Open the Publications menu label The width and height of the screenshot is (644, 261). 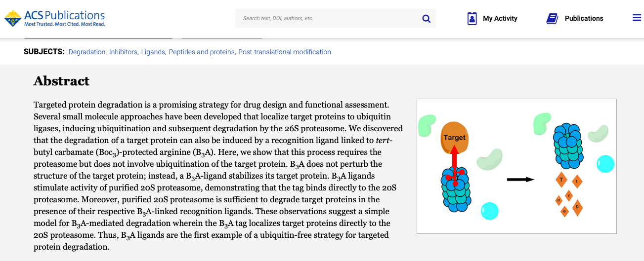click(x=584, y=19)
